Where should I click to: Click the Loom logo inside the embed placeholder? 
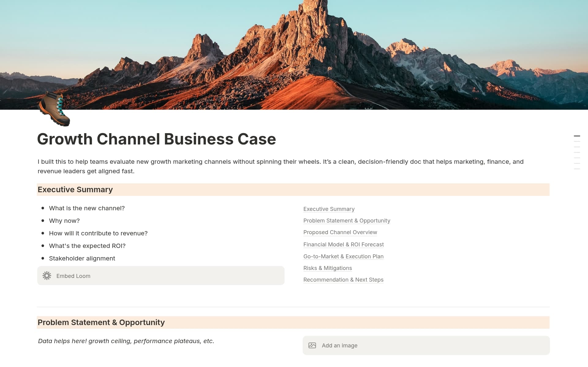47,275
